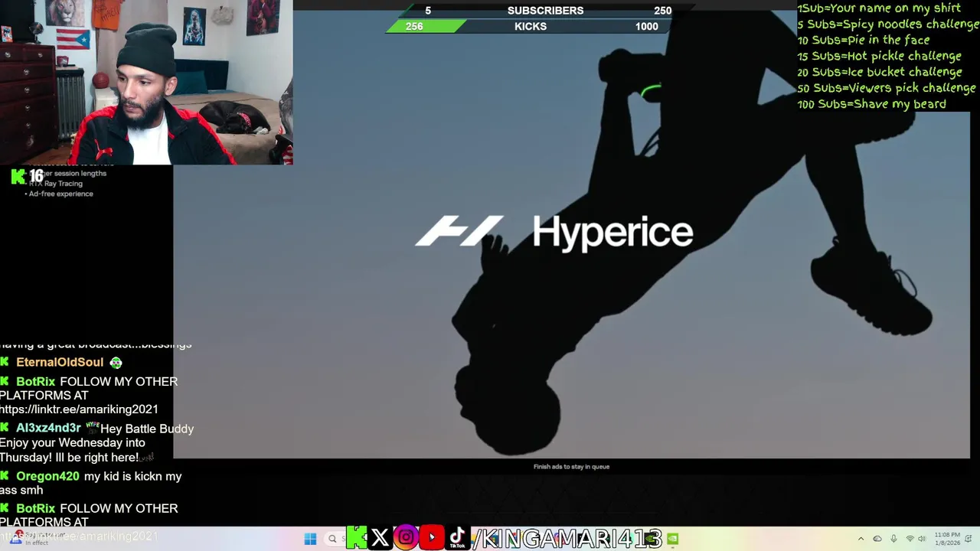The width and height of the screenshot is (980, 551).
Task: Click the X logo in overlay
Action: point(380,538)
